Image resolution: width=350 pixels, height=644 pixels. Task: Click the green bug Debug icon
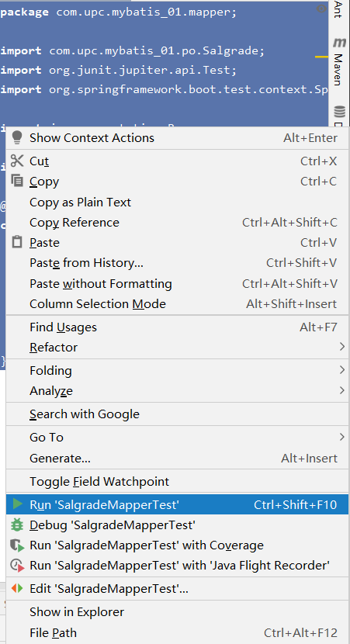point(17,525)
